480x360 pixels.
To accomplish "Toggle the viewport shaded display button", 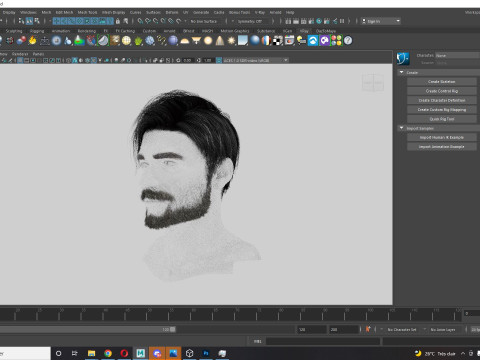I will 75,60.
